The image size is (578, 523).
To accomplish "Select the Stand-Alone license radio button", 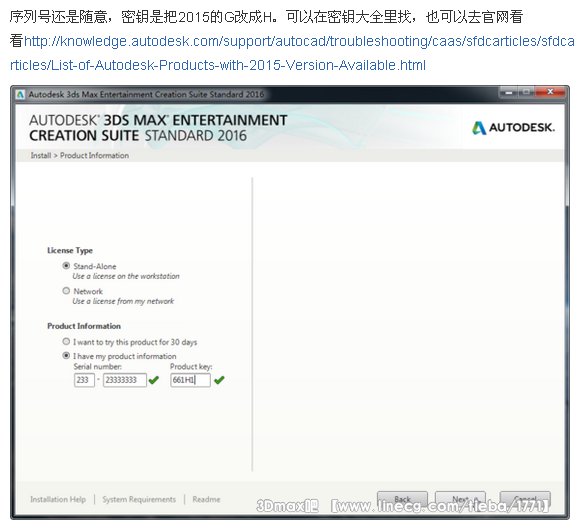I will 66,266.
